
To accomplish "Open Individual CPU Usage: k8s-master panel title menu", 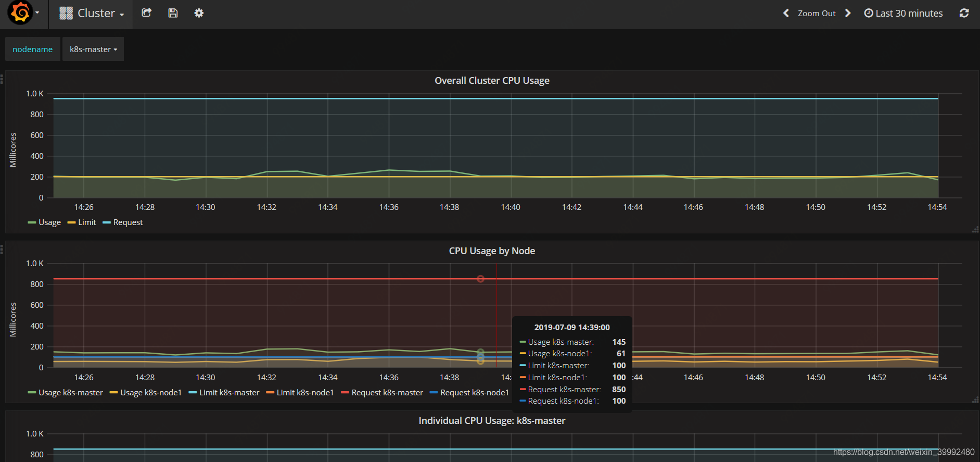I will point(492,421).
